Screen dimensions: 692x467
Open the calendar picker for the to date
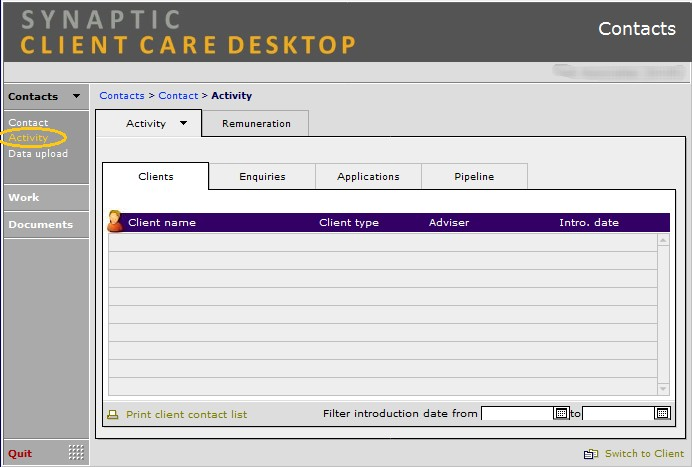point(662,413)
